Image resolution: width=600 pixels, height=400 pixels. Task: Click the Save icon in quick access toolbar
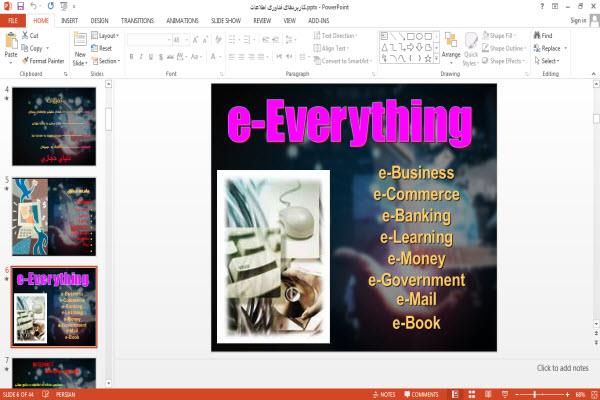tap(20, 6)
